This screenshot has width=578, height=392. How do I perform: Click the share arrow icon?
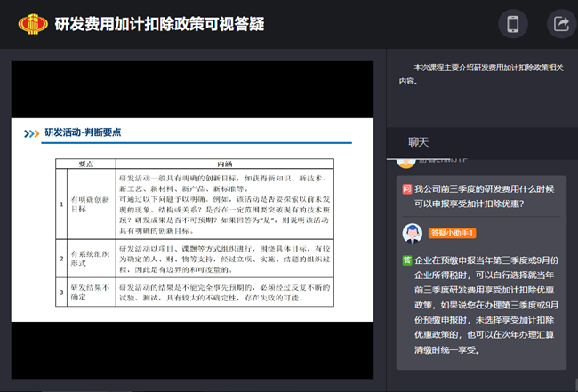click(561, 25)
